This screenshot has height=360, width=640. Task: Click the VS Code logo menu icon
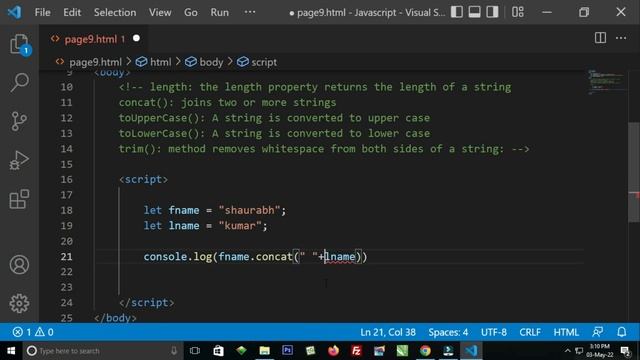click(x=15, y=12)
